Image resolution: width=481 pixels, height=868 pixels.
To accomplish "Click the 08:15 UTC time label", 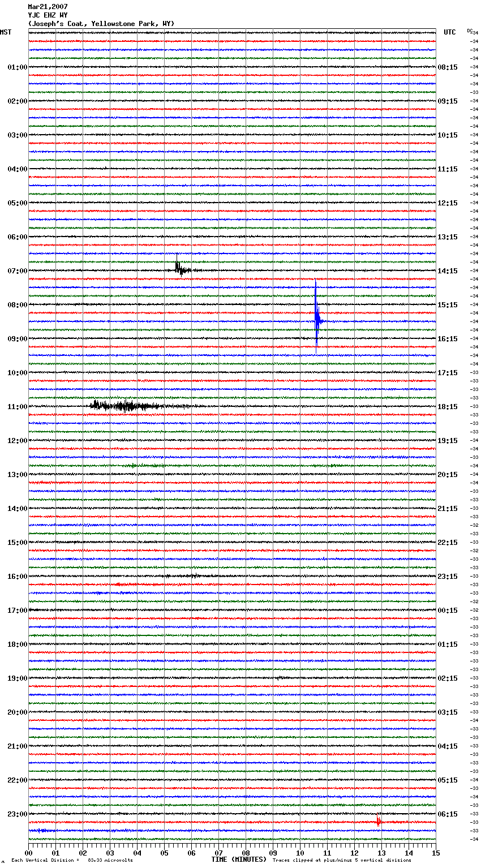I will point(448,67).
